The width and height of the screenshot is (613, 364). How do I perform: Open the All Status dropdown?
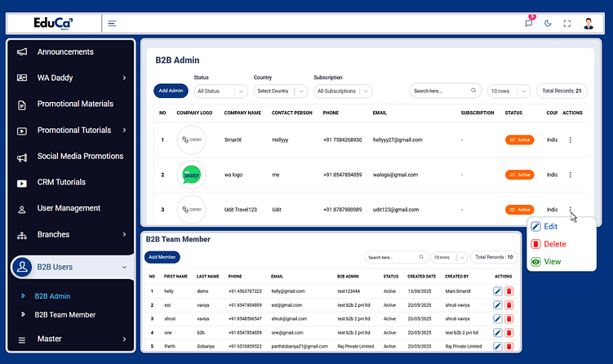220,91
